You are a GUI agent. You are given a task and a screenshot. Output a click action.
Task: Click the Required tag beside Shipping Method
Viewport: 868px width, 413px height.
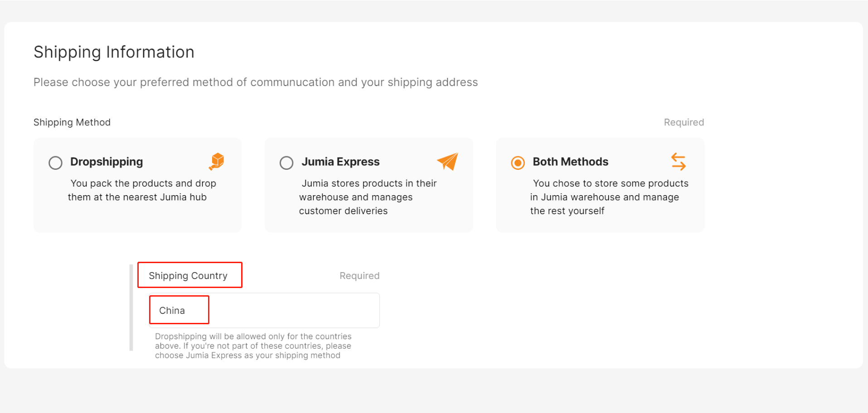(x=684, y=122)
